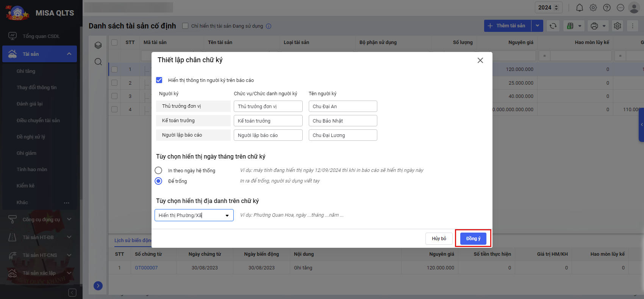Click the 'Đồng ý' button
The image size is (644, 299).
tap(473, 238)
